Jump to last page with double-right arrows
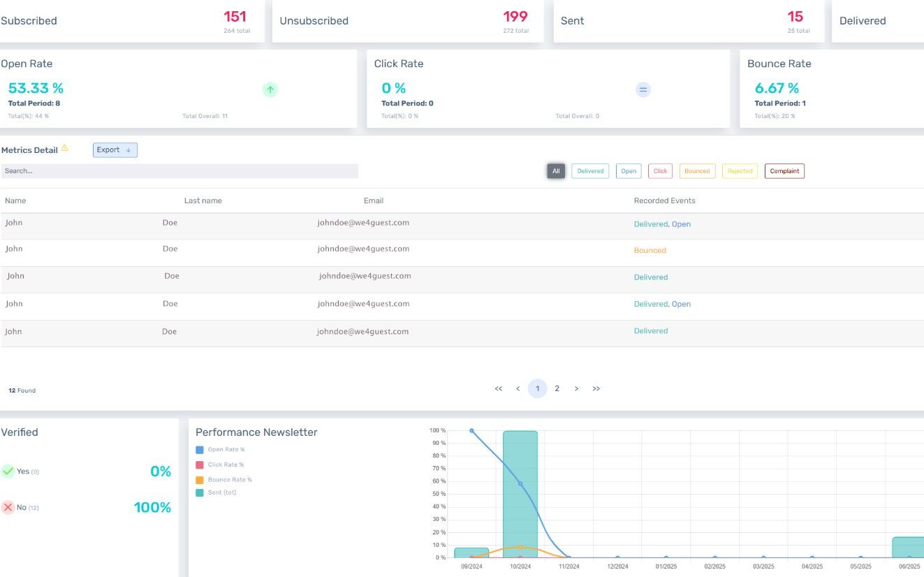Screen dimensions: 924x577 [x=596, y=389]
